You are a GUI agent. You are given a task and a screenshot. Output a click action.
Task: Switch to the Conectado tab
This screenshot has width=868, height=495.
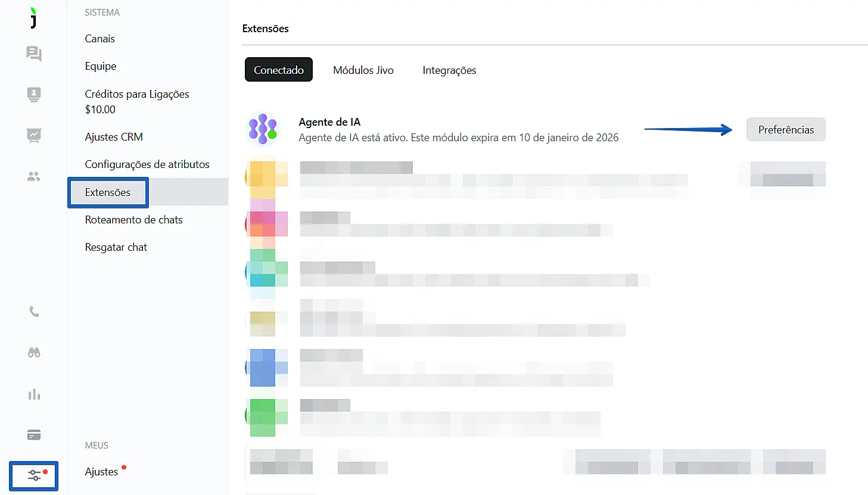[x=279, y=70]
